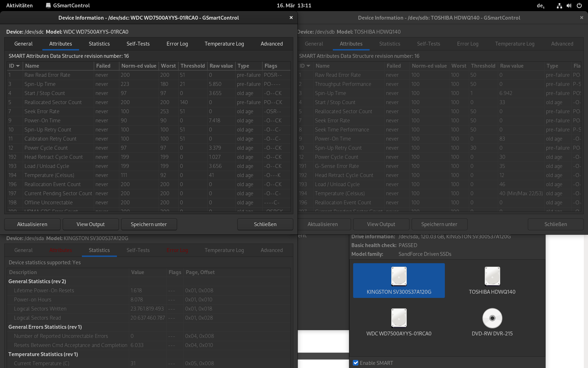Sort WDC attributes by Raw value column

[221, 66]
